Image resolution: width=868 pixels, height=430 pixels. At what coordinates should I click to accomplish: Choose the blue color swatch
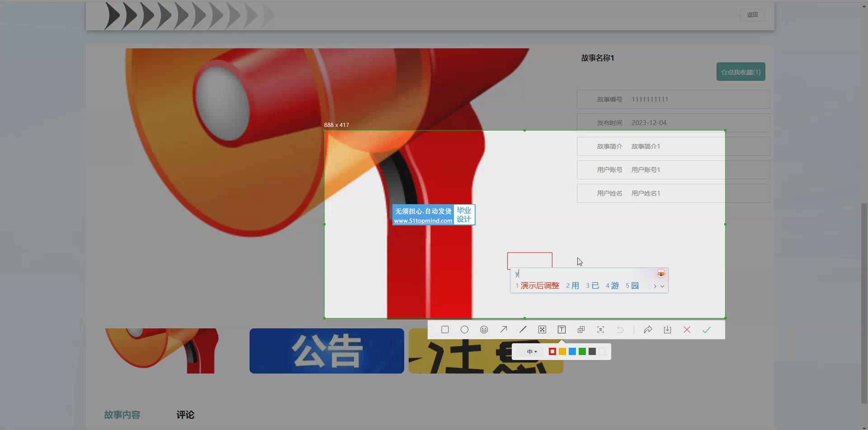pos(572,351)
